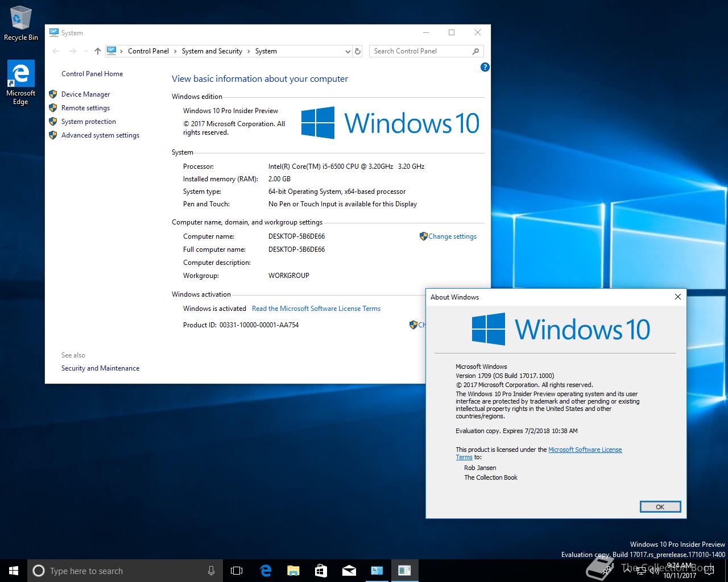728x582 pixels.
Task: Click Windows 10 Pro Insider Preview edition text
Action: [x=231, y=111]
